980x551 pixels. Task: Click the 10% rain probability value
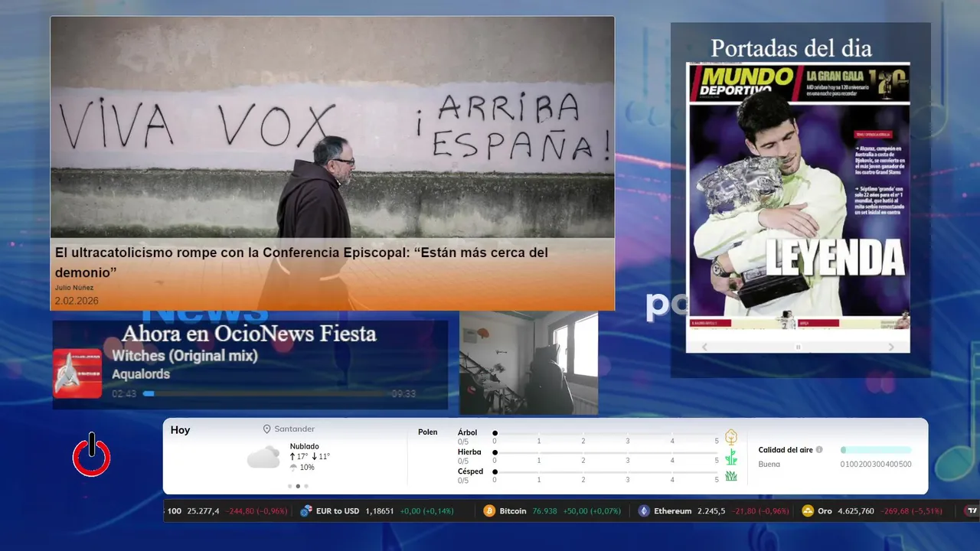[x=307, y=468]
